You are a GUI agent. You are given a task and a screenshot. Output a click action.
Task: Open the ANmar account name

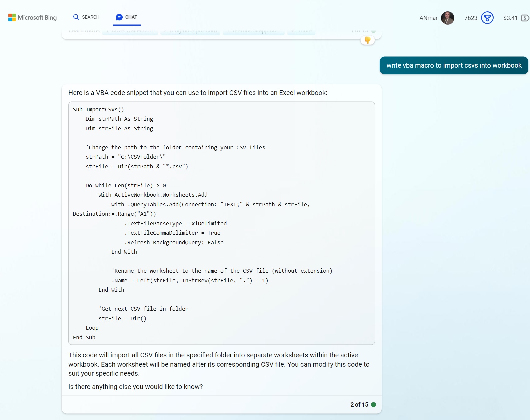pyautogui.click(x=428, y=18)
